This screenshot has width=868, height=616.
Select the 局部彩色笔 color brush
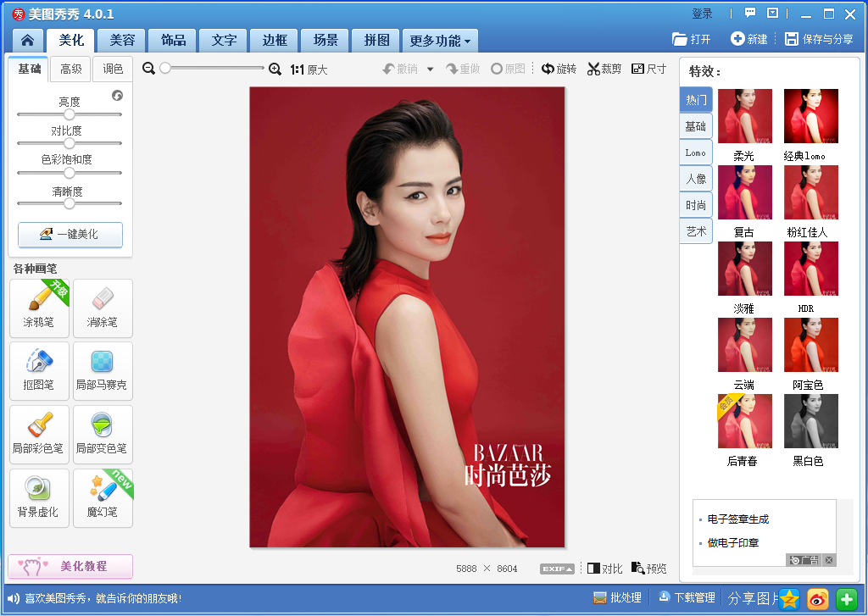coord(39,435)
